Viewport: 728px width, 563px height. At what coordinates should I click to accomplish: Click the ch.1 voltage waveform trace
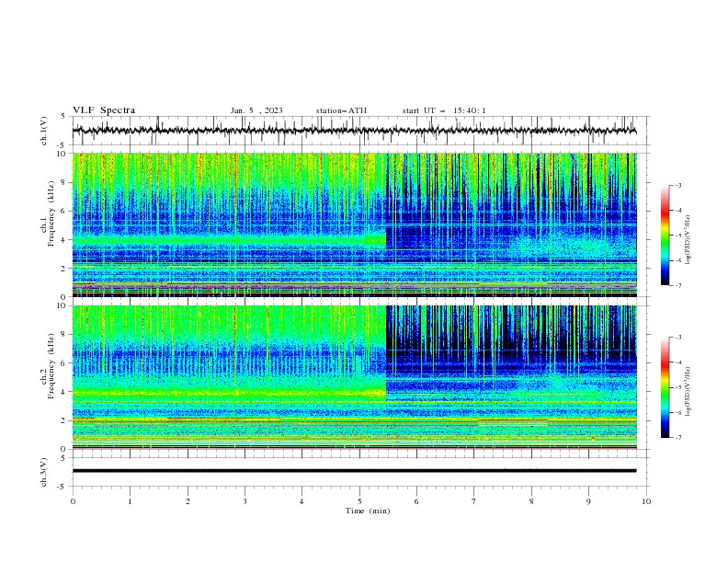pyautogui.click(x=354, y=131)
